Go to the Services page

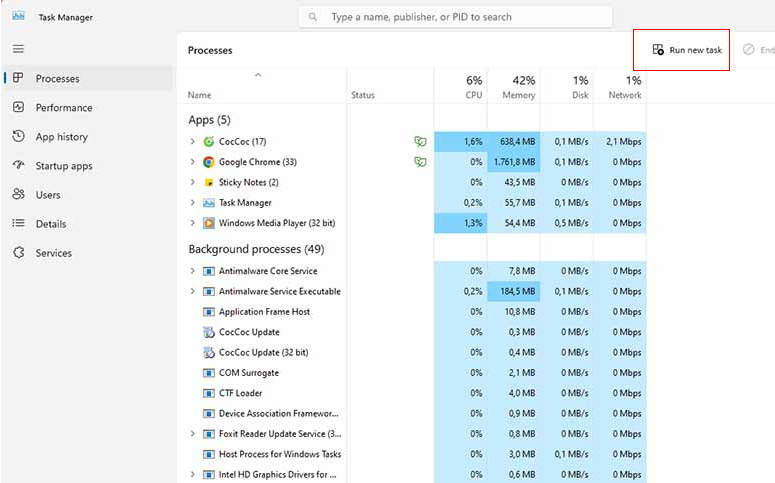(53, 253)
